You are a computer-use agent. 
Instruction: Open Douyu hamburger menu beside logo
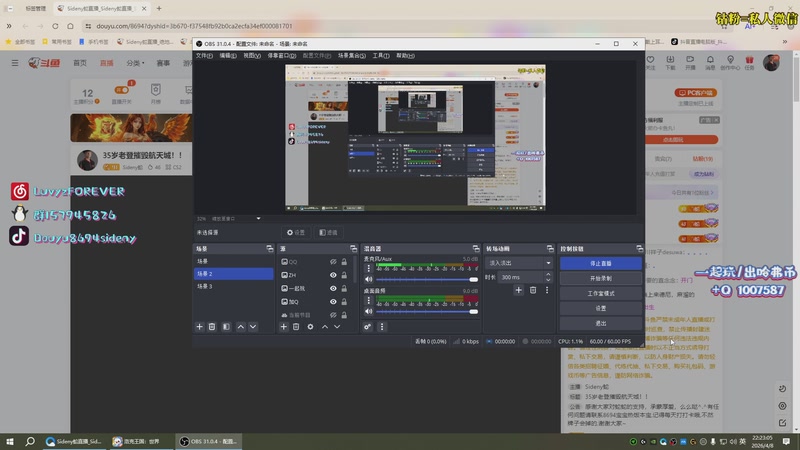[x=15, y=63]
